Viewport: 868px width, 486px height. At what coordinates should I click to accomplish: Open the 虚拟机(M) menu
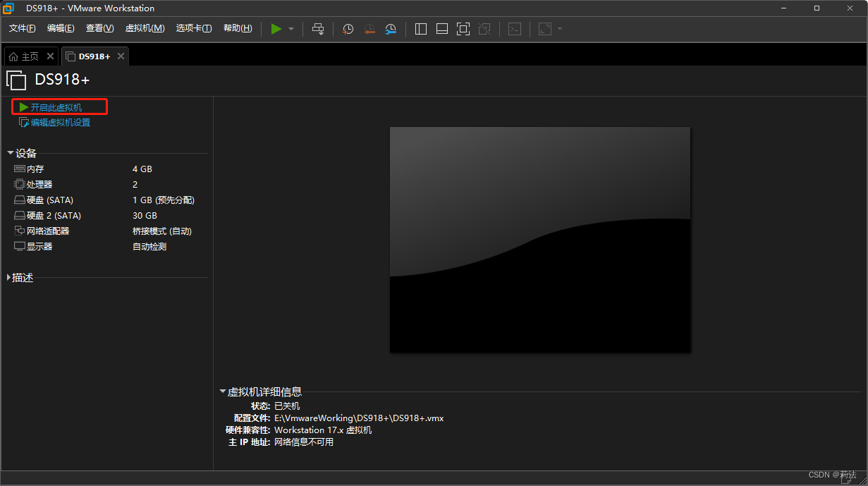[x=145, y=28]
